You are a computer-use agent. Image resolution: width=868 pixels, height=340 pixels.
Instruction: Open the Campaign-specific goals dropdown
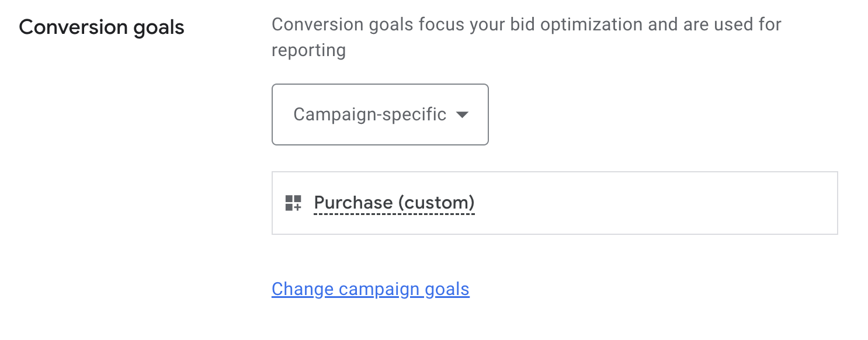[x=380, y=115]
